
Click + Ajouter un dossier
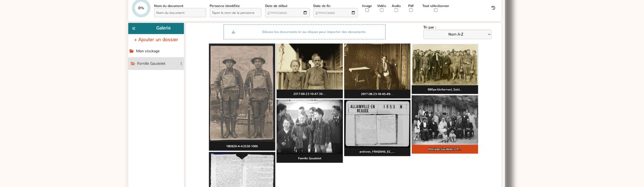coord(156,39)
